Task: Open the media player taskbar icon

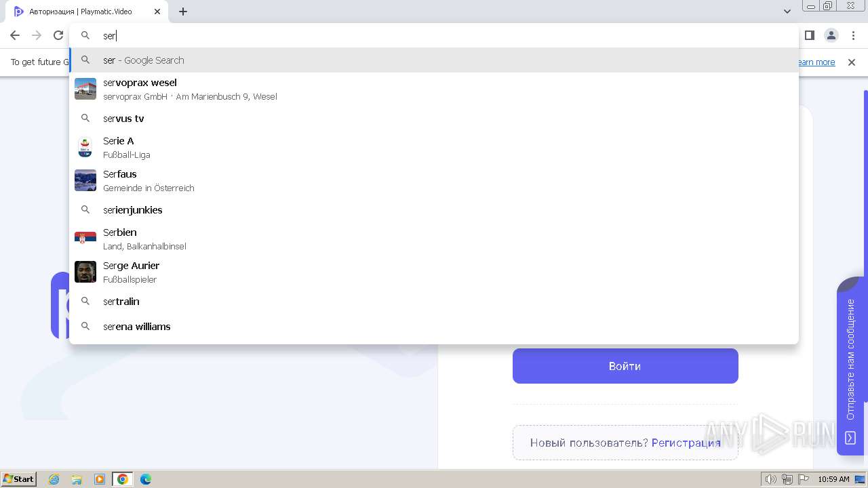Action: coord(100,479)
